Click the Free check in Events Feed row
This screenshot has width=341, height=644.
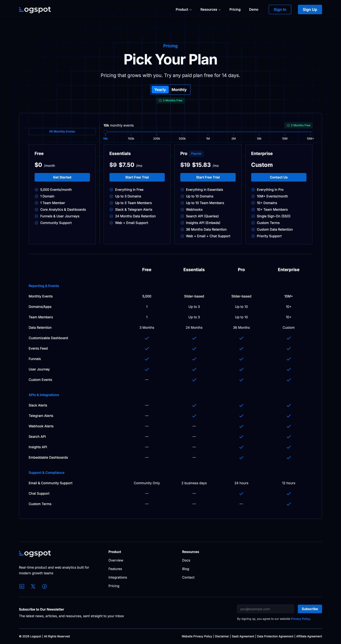[147, 349]
